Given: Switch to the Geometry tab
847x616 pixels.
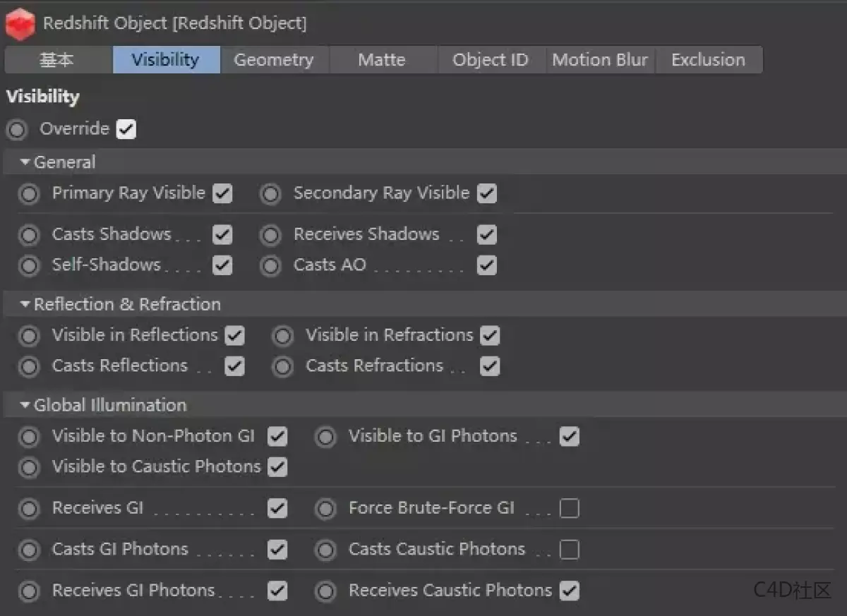Looking at the screenshot, I should tap(273, 60).
